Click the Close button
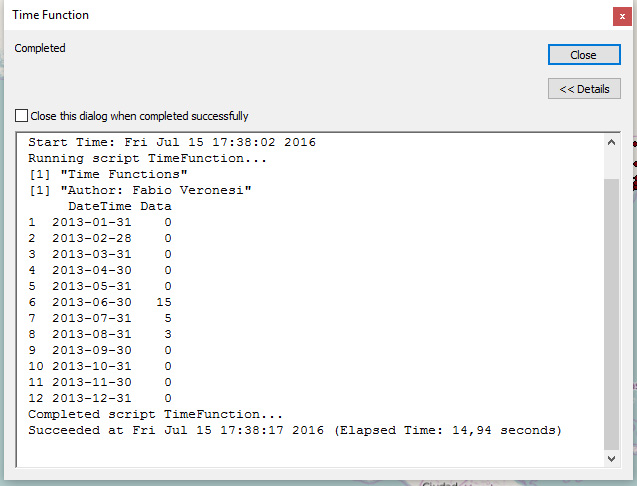The width and height of the screenshot is (637, 486). [583, 55]
